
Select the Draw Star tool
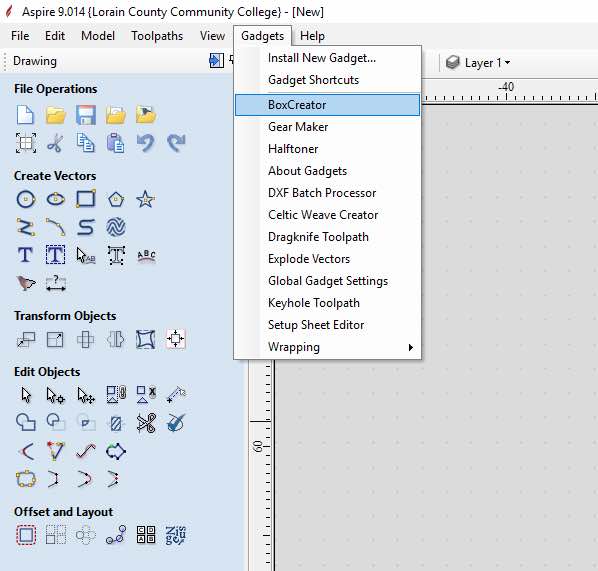point(146,199)
